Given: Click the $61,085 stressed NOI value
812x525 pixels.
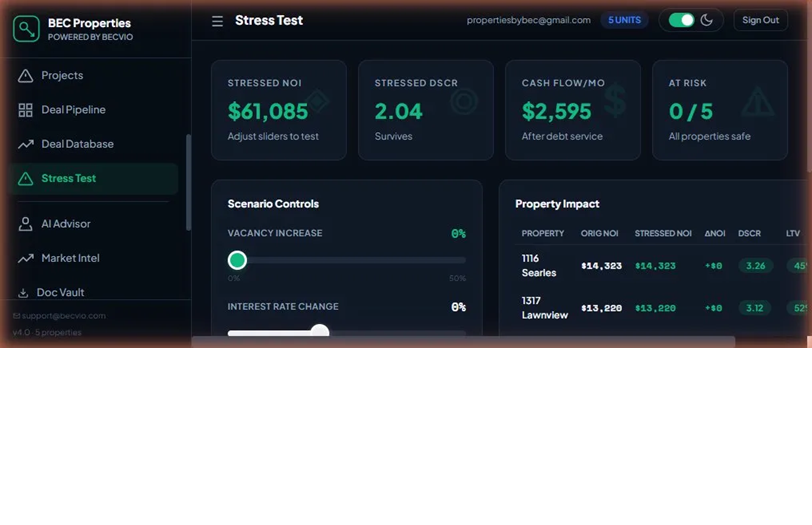Looking at the screenshot, I should [x=268, y=111].
